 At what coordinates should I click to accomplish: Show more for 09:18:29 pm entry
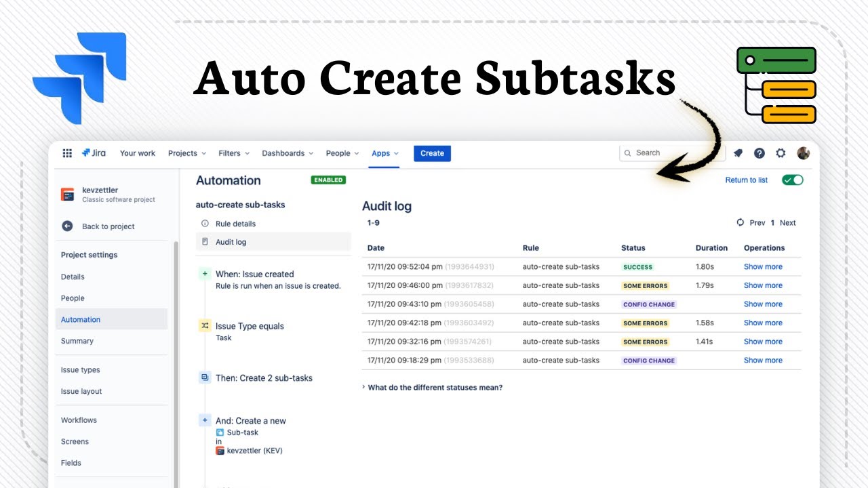coord(763,361)
